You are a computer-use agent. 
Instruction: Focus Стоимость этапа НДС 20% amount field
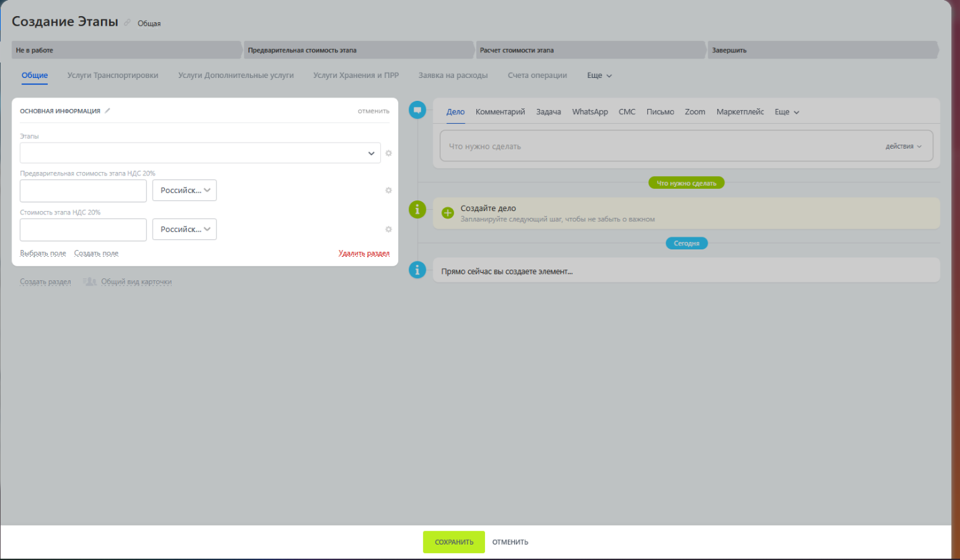83,230
